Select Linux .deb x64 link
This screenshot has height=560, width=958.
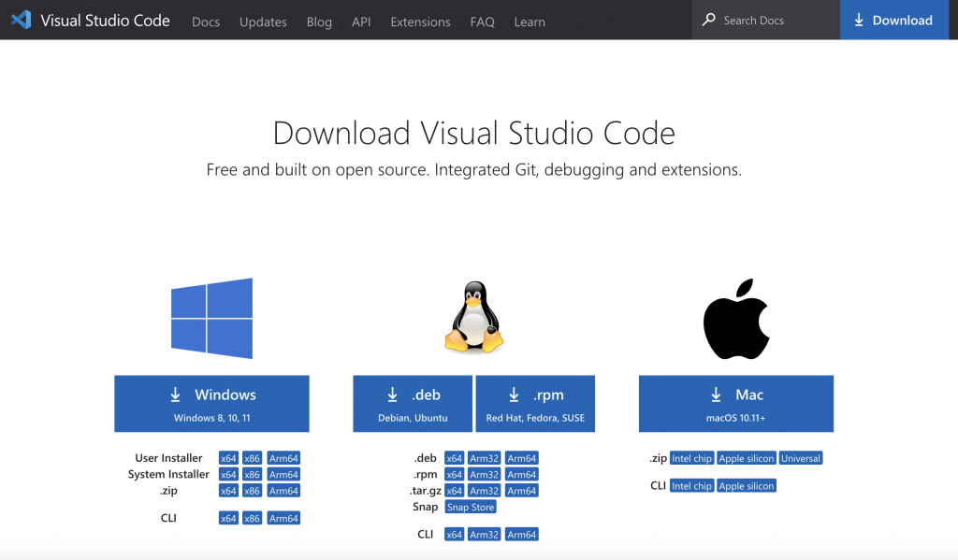[x=454, y=458]
